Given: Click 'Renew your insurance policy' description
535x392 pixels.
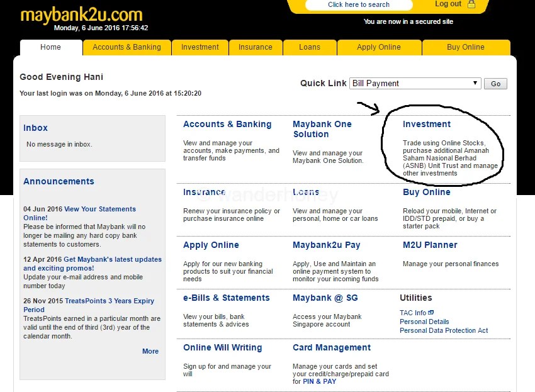Looking at the screenshot, I should pos(232,215).
